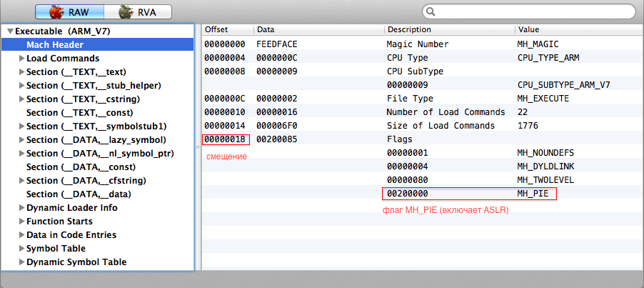Expand Section (__DATA,__cfstring) node
This screenshot has height=288, width=644.
21,180
